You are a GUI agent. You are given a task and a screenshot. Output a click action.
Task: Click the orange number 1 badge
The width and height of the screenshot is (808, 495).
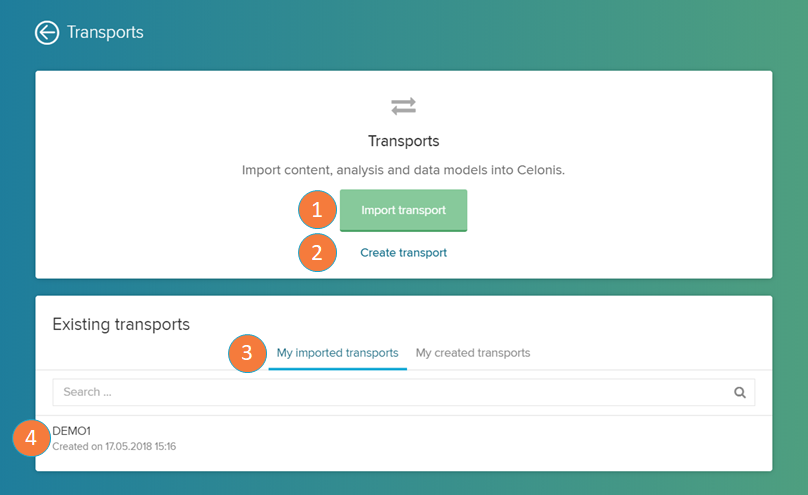pyautogui.click(x=317, y=210)
